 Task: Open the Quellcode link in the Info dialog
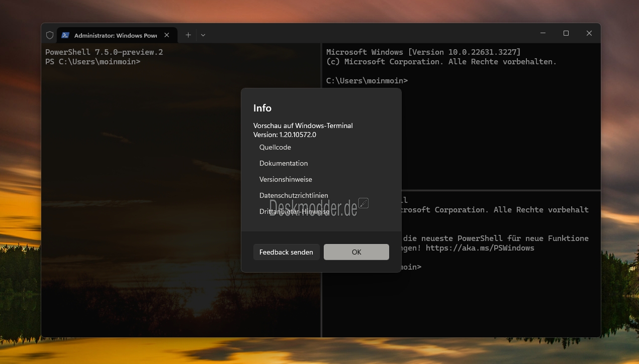(x=275, y=147)
